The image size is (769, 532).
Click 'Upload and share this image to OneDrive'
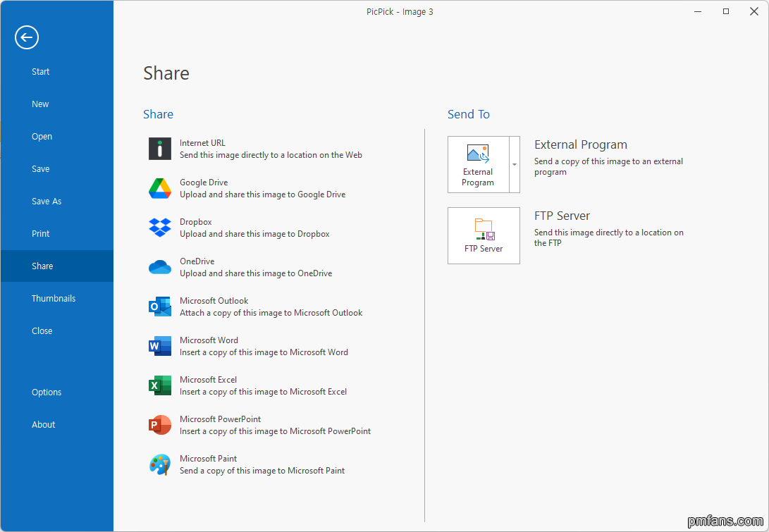(256, 273)
